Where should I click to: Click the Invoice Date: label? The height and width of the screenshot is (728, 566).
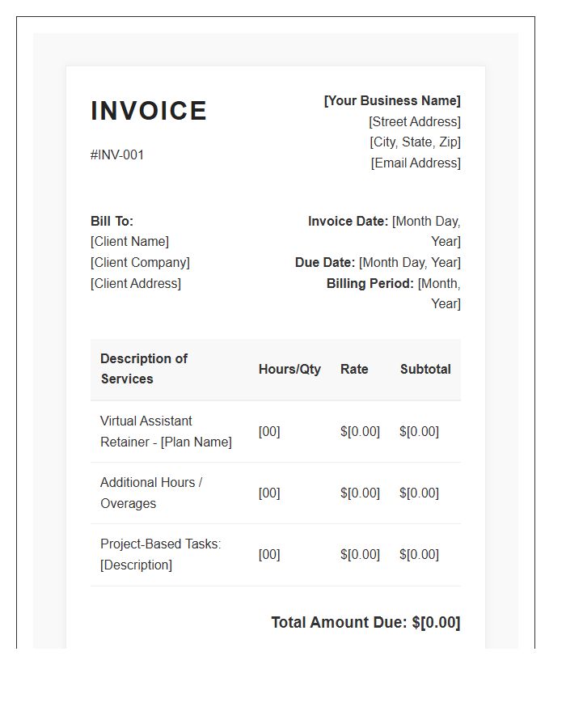point(348,221)
